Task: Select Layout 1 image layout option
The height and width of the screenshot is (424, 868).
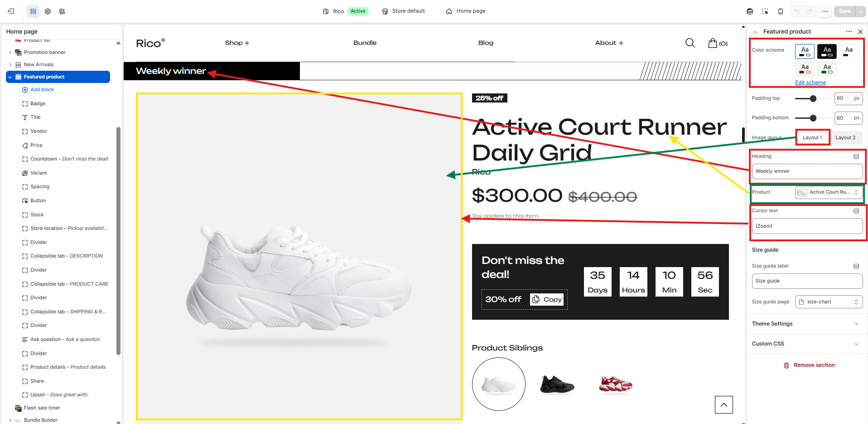Action: click(x=812, y=137)
